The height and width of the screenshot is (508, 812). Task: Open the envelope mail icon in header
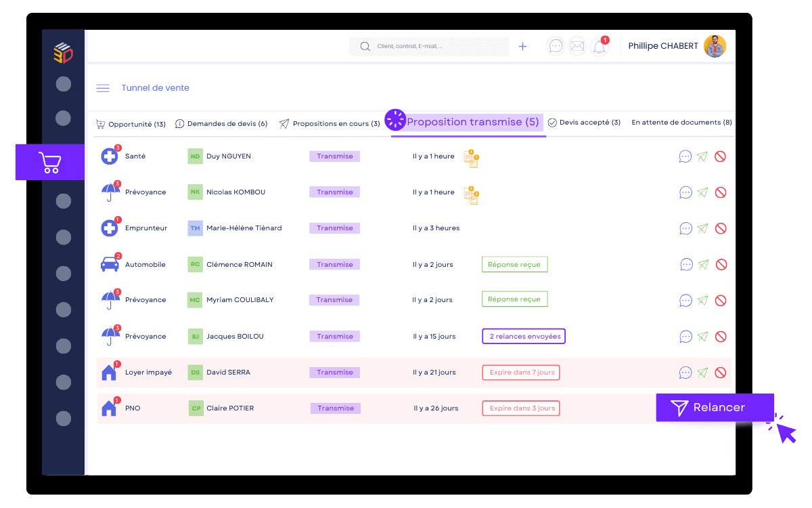pos(577,47)
